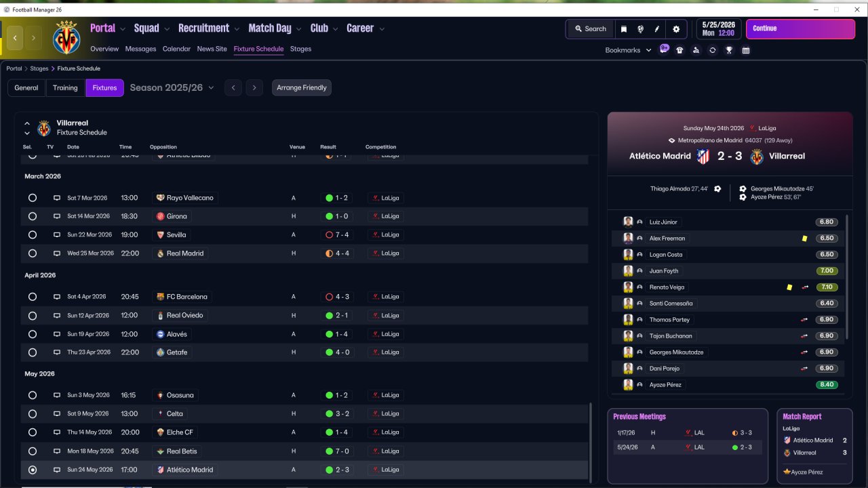
Task: Select the FC Barcelona fixture radio button
Action: pyautogui.click(x=33, y=297)
